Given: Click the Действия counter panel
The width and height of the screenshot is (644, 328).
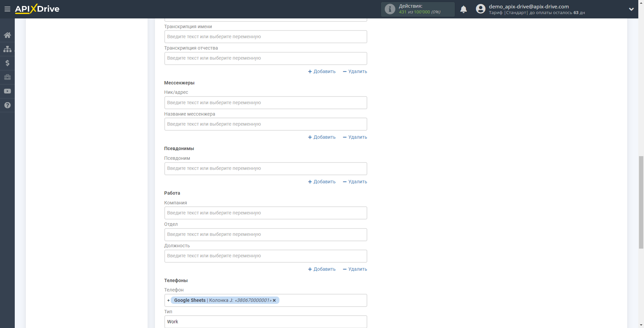Looking at the screenshot, I should 418,9.
